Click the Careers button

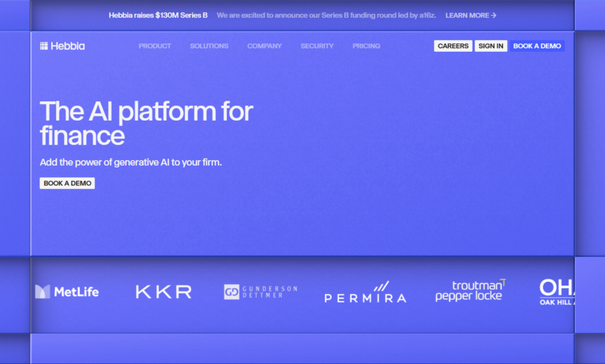click(453, 46)
